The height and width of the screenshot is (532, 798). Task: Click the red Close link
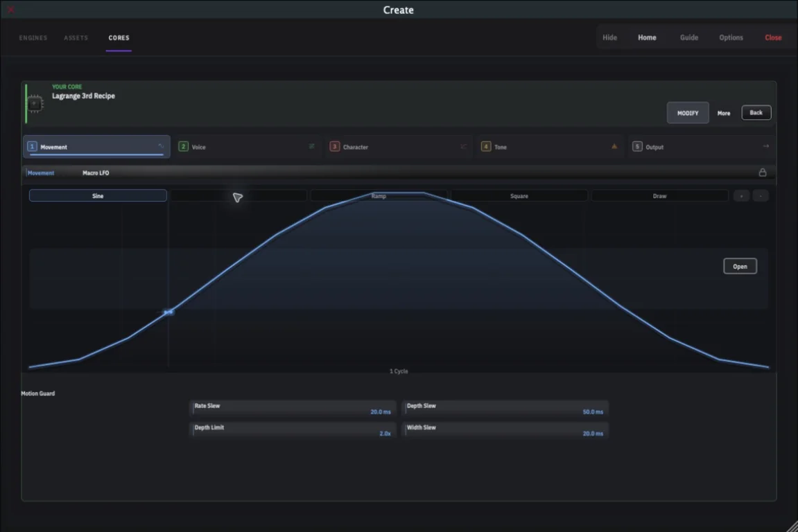tap(772, 37)
